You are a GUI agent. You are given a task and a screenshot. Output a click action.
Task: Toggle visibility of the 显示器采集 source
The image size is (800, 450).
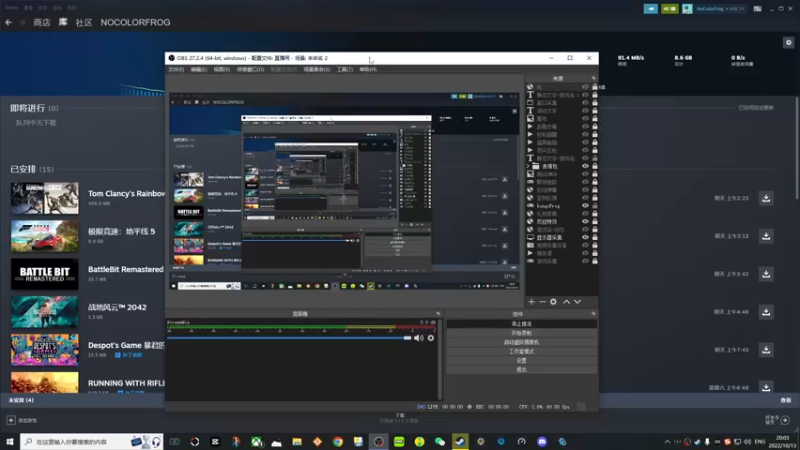585,237
